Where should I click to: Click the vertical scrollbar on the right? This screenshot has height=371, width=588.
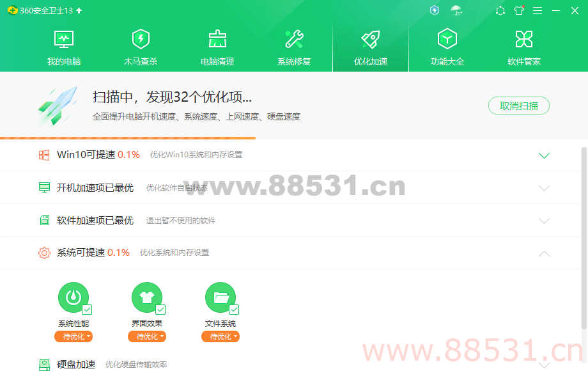click(x=584, y=238)
